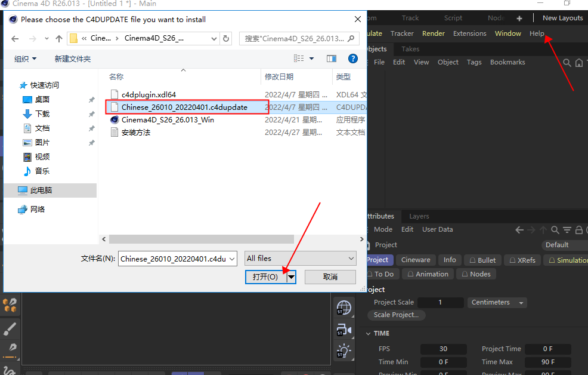The width and height of the screenshot is (588, 375).
Task: Refresh the file dialog folder view
Action: click(x=226, y=38)
